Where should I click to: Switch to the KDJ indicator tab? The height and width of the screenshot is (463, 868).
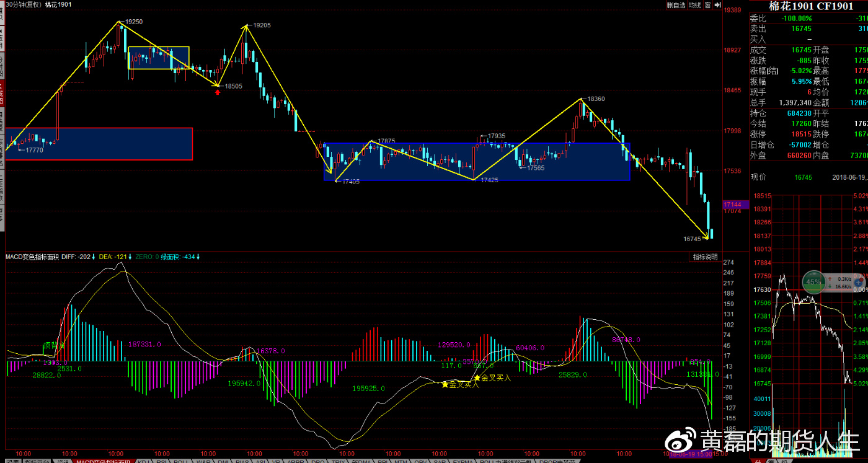[x=143, y=460]
